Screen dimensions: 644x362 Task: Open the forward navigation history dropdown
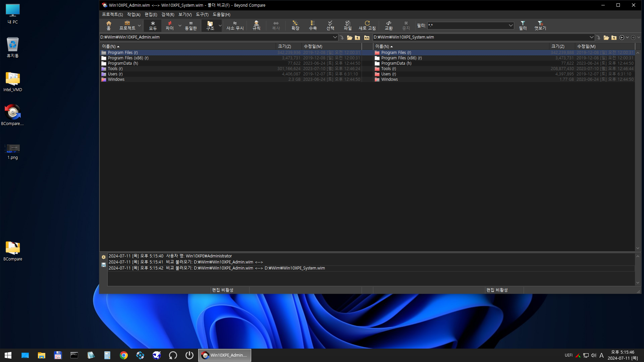tap(639, 38)
